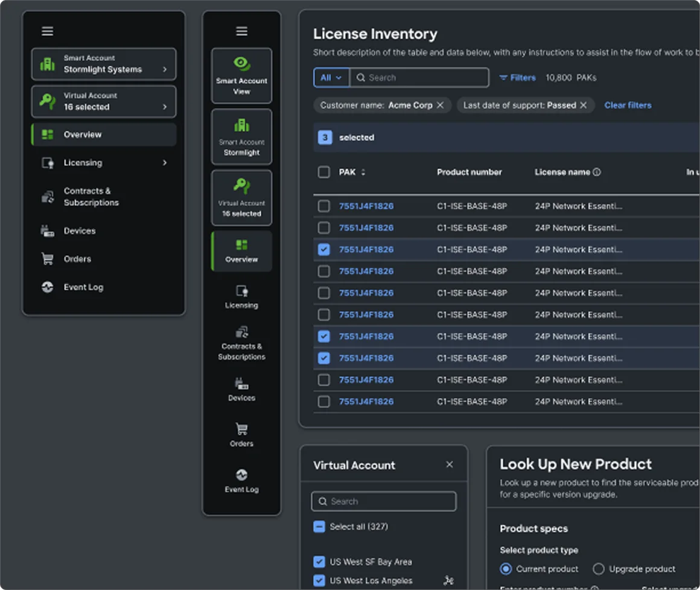The height and width of the screenshot is (590, 700).
Task: Click the 10,800 PAKs count text
Action: (571, 78)
